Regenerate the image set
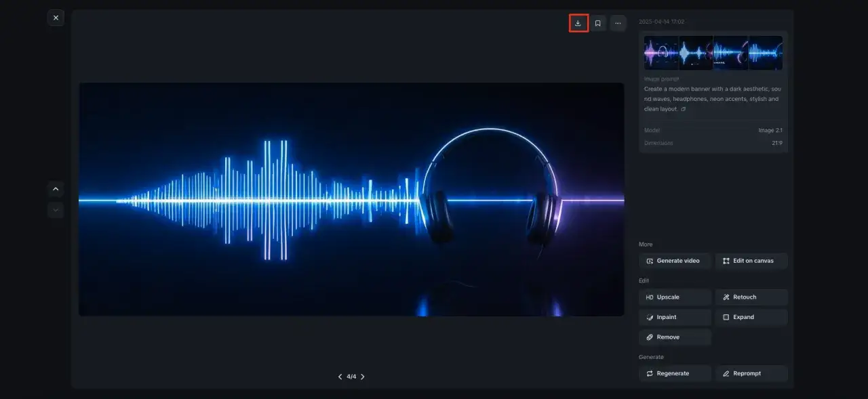 tap(675, 373)
